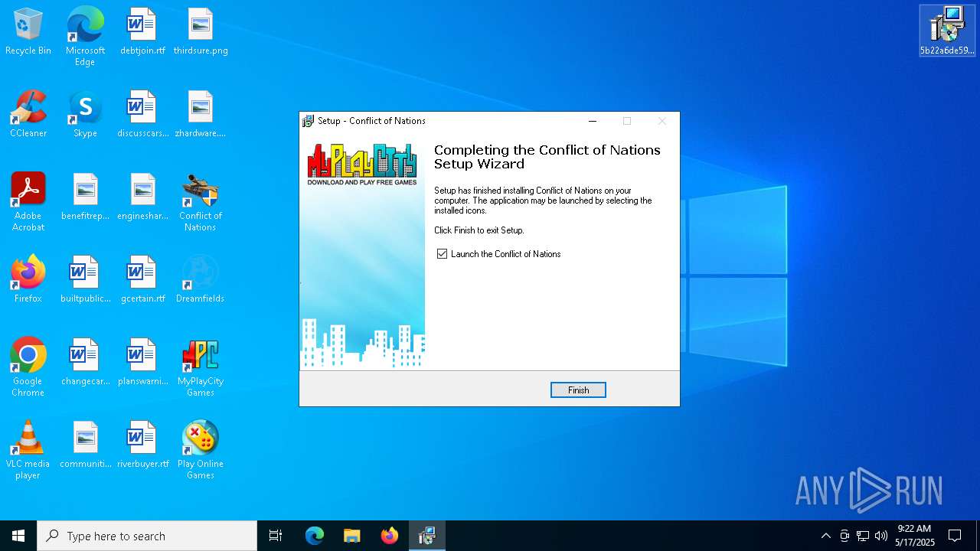Open Dreamfields desktop shortcut
This screenshot has height=551, width=980.
click(201, 280)
